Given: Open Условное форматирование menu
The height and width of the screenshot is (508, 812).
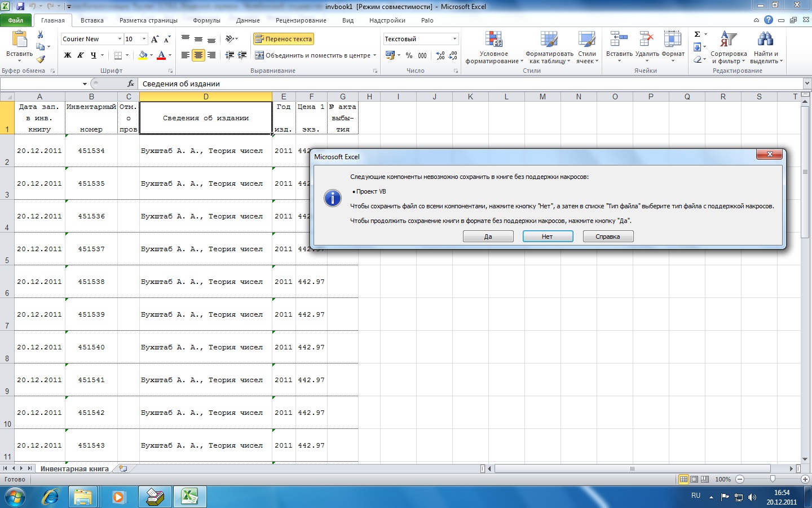Looking at the screenshot, I should click(494, 48).
